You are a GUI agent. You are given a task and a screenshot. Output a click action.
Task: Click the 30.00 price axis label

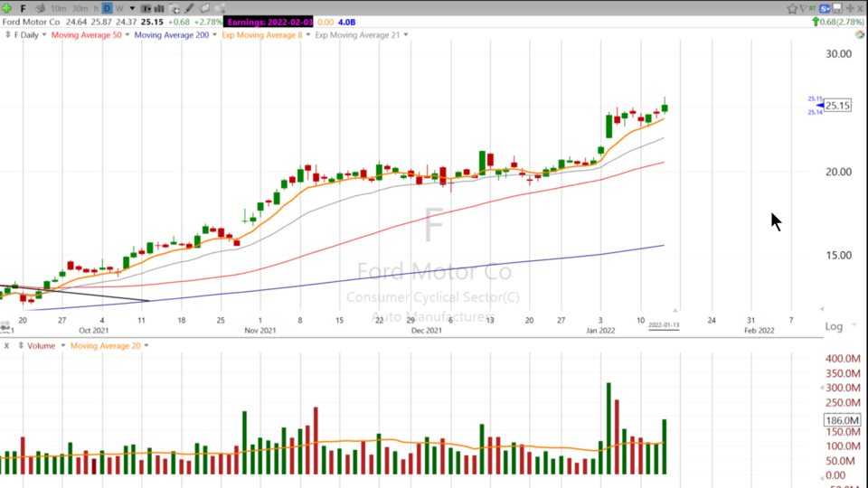839,54
